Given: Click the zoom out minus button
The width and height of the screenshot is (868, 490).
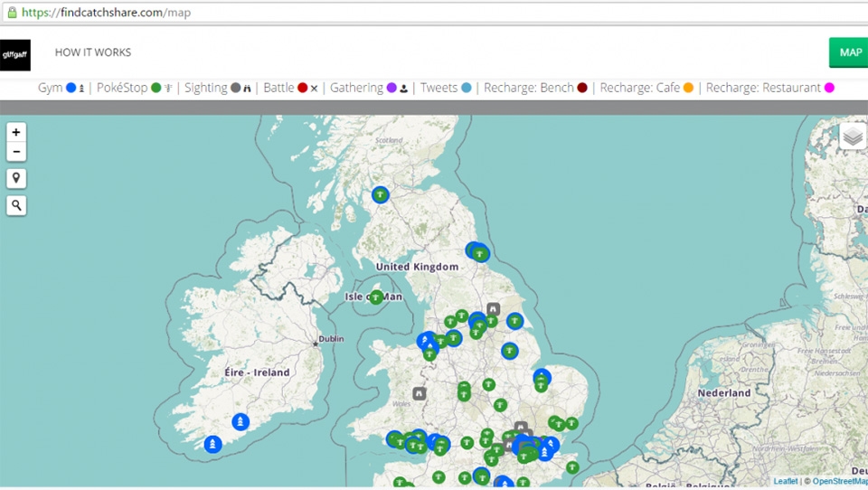Looking at the screenshot, I should pos(16,151).
